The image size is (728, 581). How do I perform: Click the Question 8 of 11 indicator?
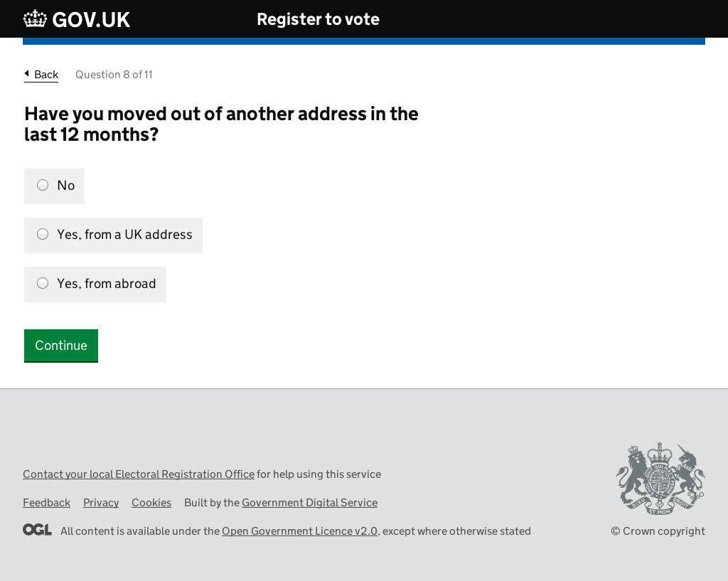click(114, 74)
